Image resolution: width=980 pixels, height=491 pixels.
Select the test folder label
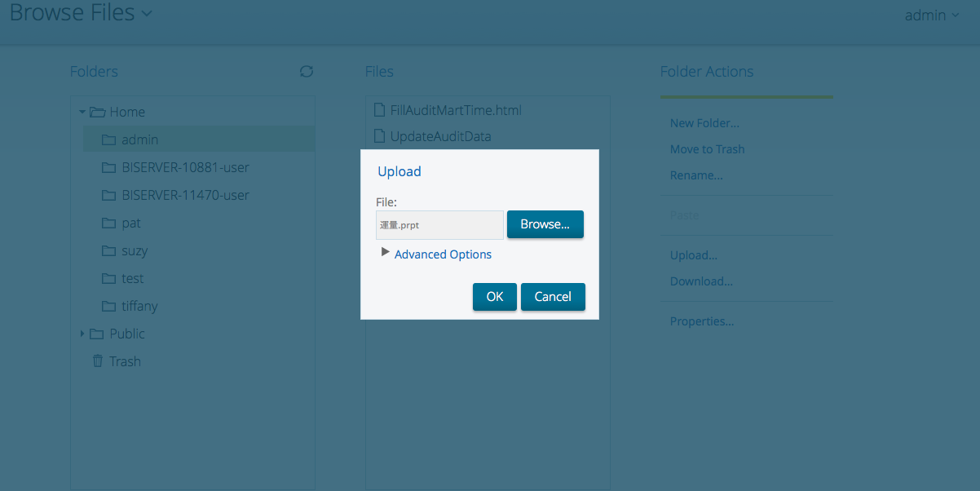coord(133,279)
